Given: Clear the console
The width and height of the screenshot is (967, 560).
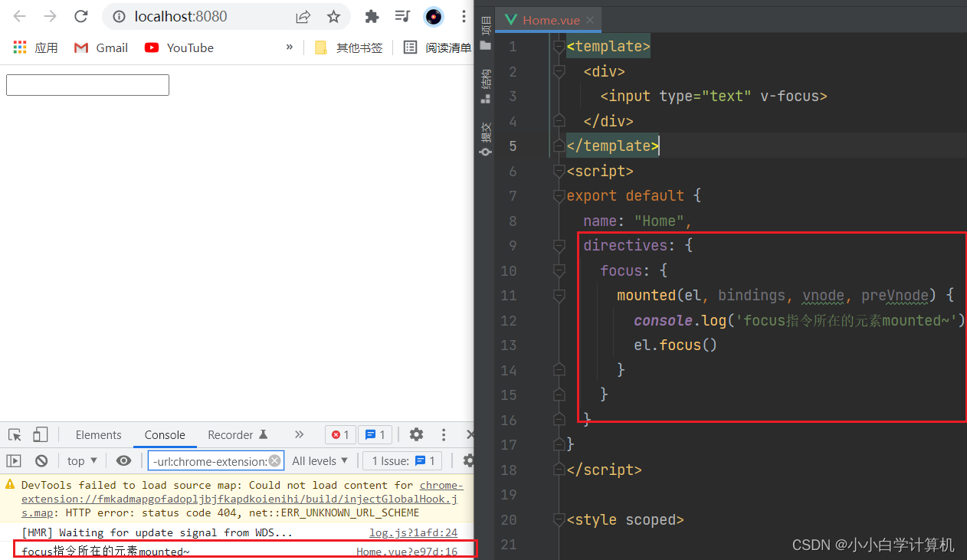Looking at the screenshot, I should click(x=41, y=460).
